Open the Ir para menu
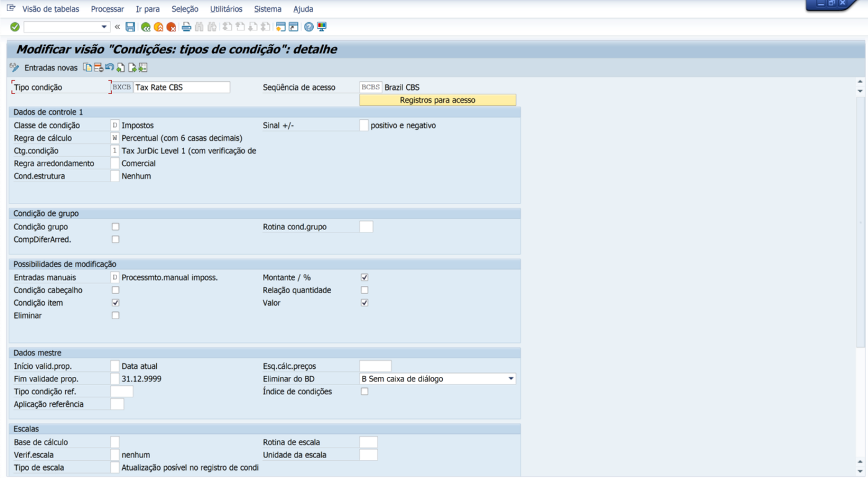868x478 pixels. click(148, 9)
